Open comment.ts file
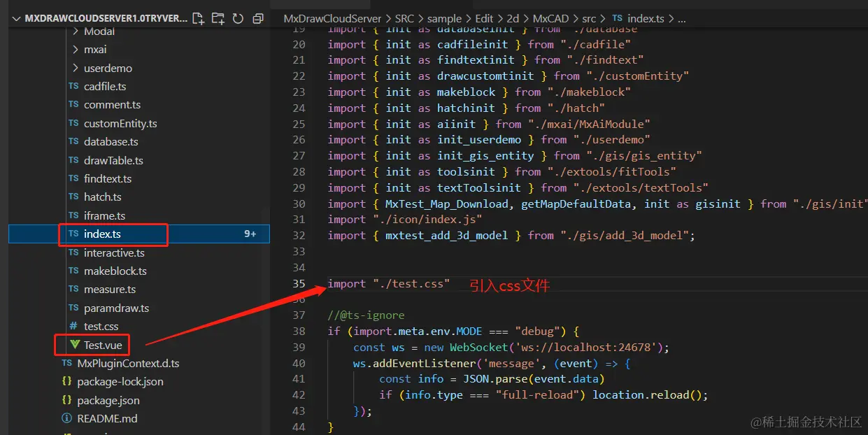 [x=112, y=105]
